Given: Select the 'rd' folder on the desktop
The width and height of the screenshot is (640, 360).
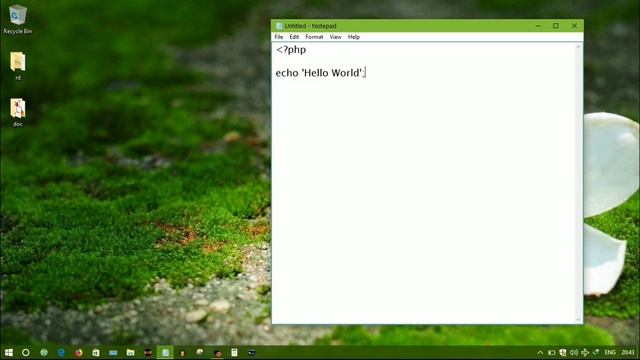Looking at the screenshot, I should pyautogui.click(x=18, y=66).
